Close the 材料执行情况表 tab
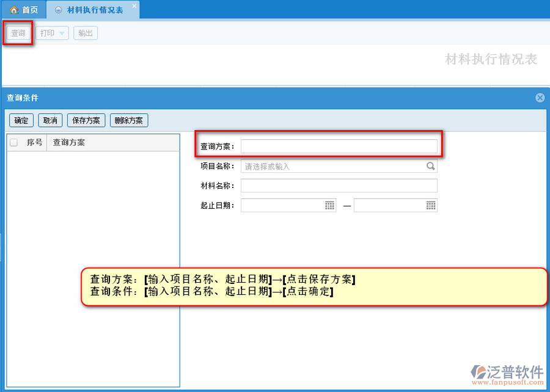The image size is (550, 392). (x=134, y=6)
